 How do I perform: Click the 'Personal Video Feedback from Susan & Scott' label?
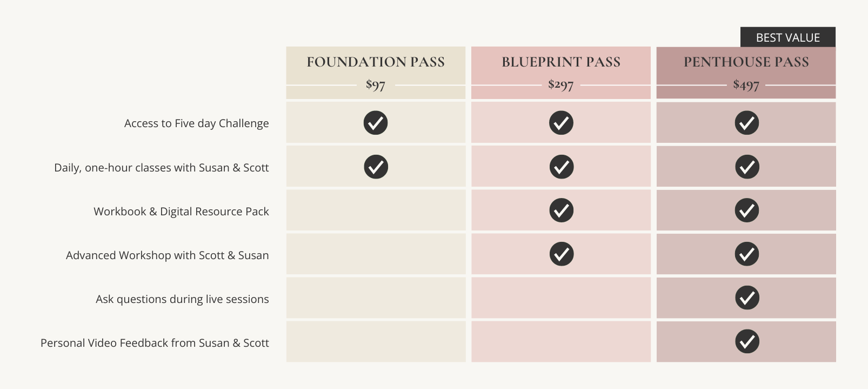155,343
